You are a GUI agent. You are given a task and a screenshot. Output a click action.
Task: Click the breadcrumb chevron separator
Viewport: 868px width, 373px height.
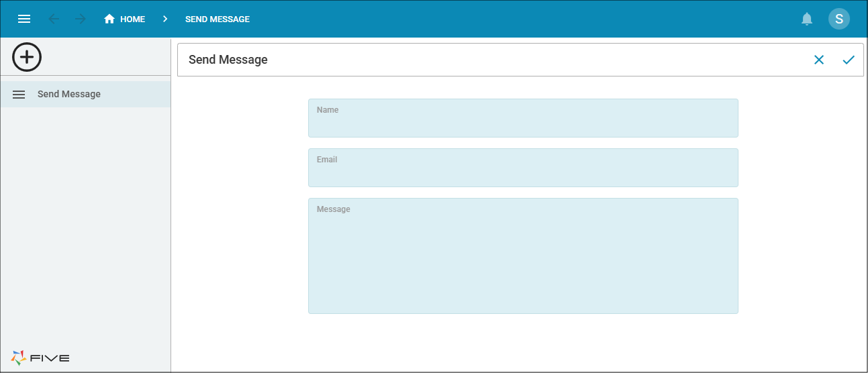[165, 19]
